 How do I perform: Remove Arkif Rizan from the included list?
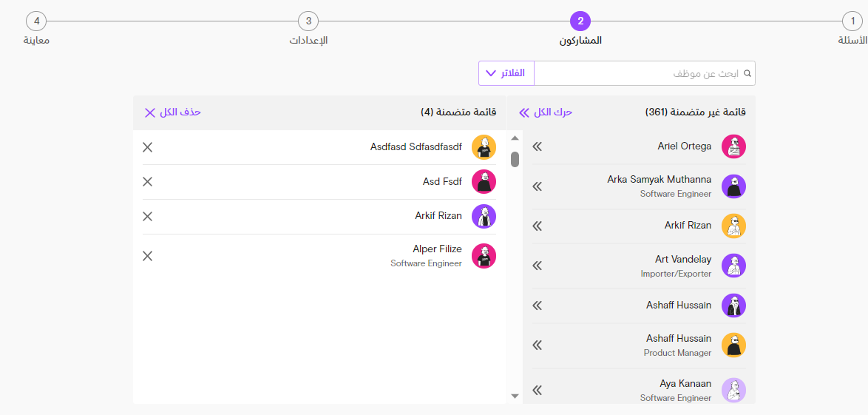point(147,216)
